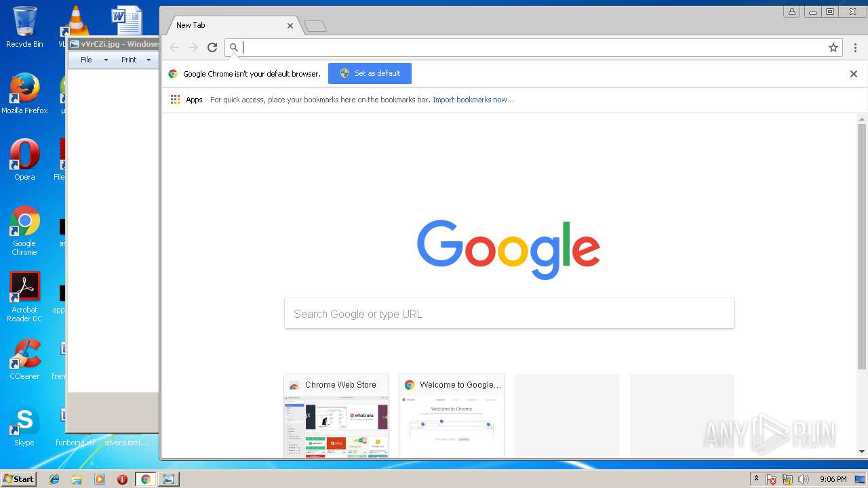Bookmark this page with the star icon
The image size is (868, 488).
[x=833, y=47]
